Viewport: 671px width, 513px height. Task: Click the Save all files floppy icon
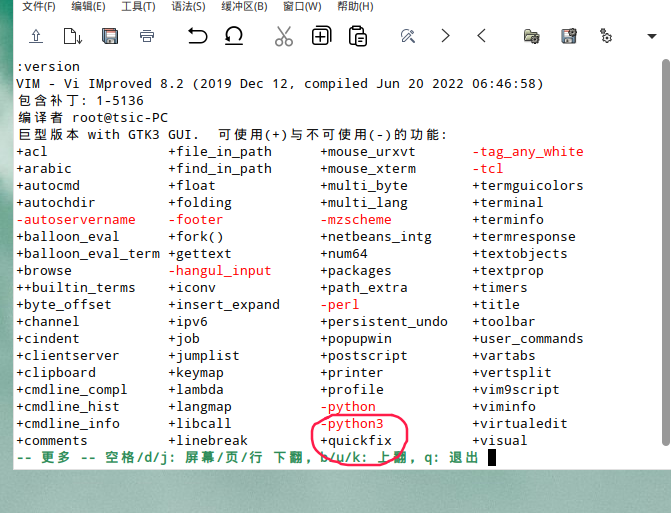[x=110, y=36]
